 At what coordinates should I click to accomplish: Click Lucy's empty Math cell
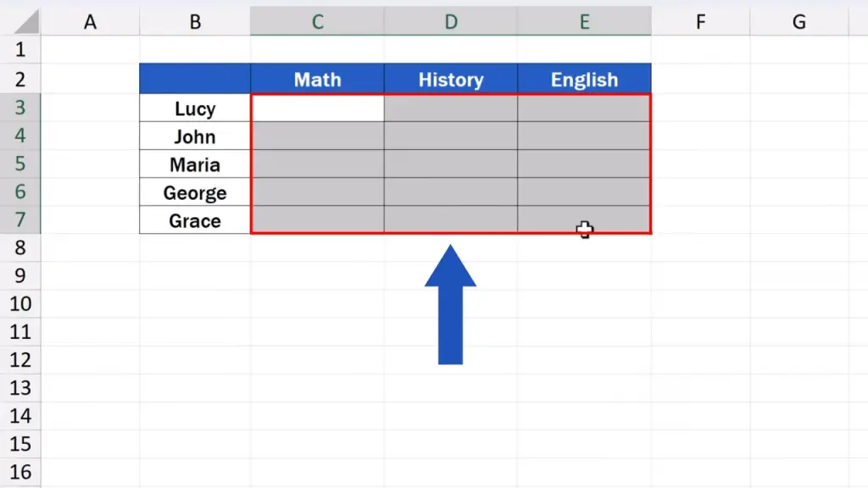pos(317,108)
